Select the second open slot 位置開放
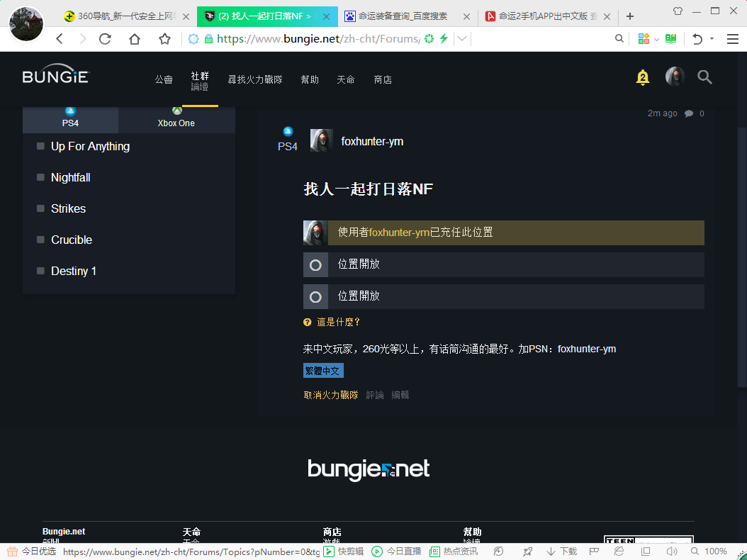747x560 pixels. click(504, 296)
